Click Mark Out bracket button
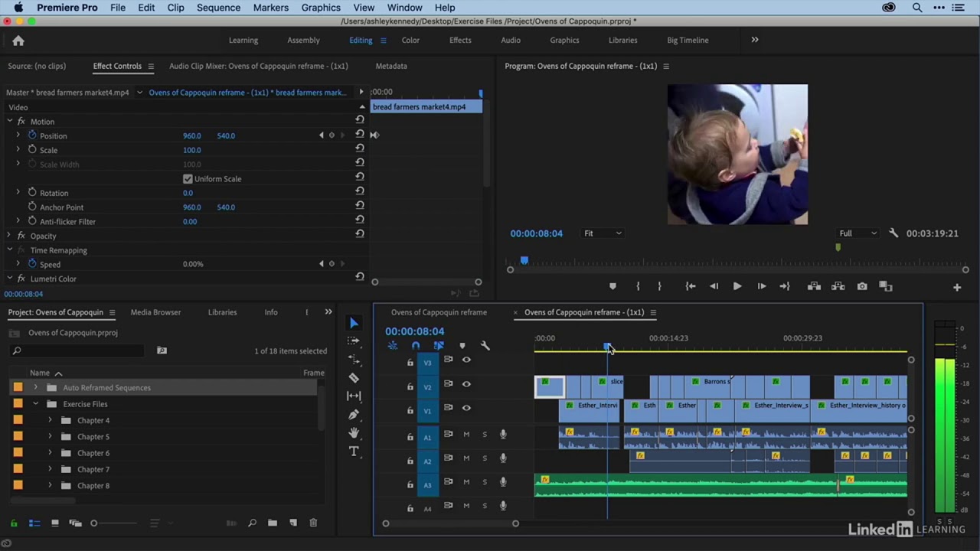 [x=659, y=286]
